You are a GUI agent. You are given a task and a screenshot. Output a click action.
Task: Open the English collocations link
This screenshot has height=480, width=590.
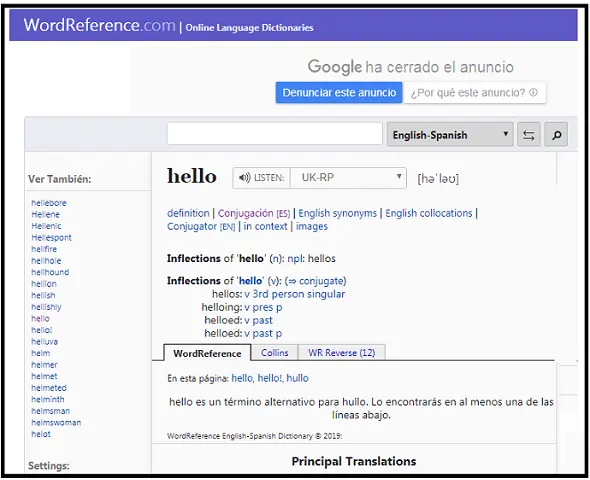point(429,213)
